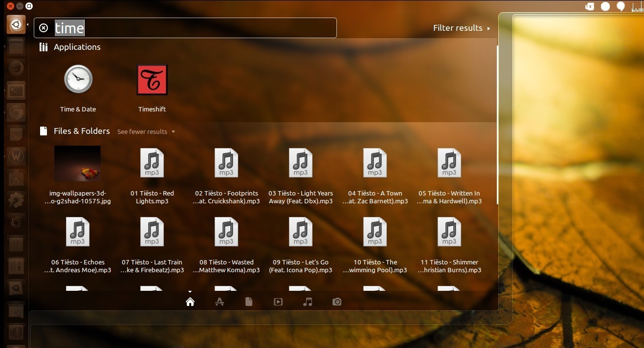Viewport: 644px width, 348px height.
Task: Open the Music lens
Action: point(308,302)
